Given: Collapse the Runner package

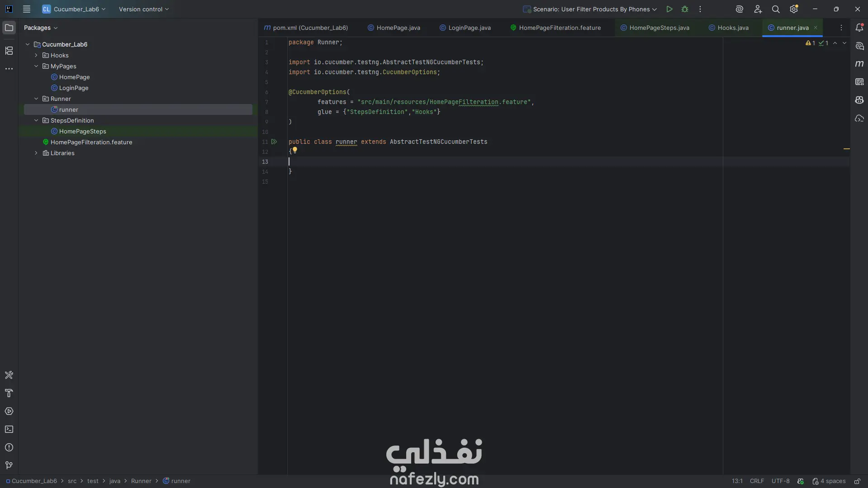Looking at the screenshot, I should click(x=36, y=99).
